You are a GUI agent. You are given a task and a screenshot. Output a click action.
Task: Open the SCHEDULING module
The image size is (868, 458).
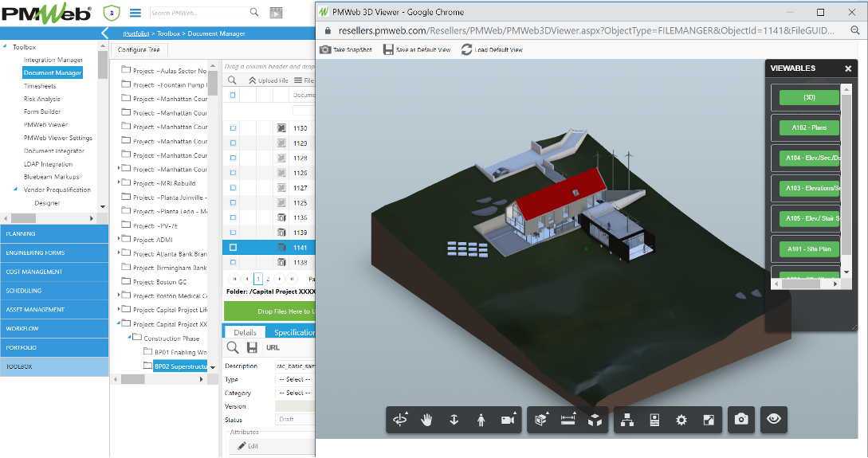pos(54,291)
